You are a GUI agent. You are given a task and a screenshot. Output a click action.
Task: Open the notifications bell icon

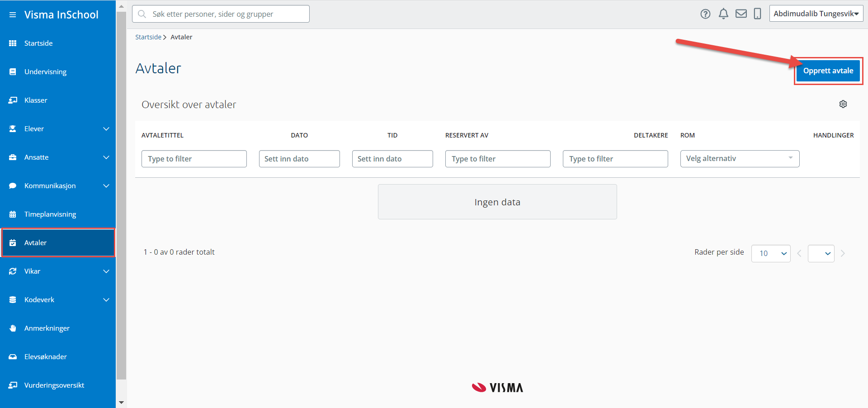point(723,14)
